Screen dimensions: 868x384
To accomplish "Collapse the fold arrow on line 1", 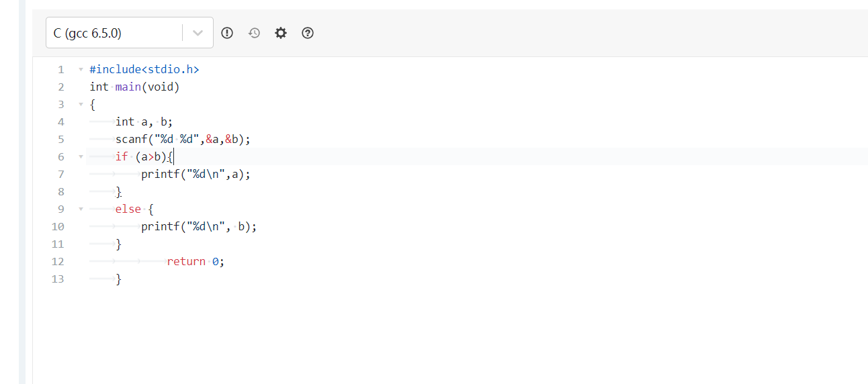I will coord(81,69).
